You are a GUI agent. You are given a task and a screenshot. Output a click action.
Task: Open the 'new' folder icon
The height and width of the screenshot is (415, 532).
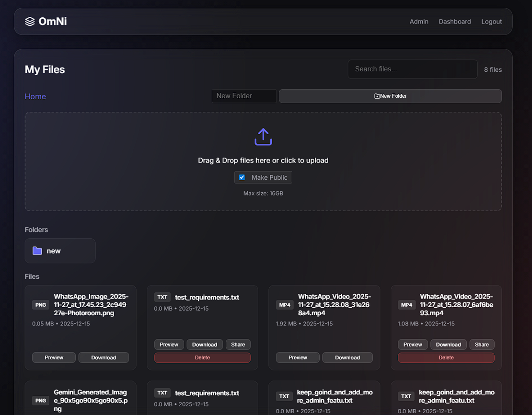(x=37, y=251)
